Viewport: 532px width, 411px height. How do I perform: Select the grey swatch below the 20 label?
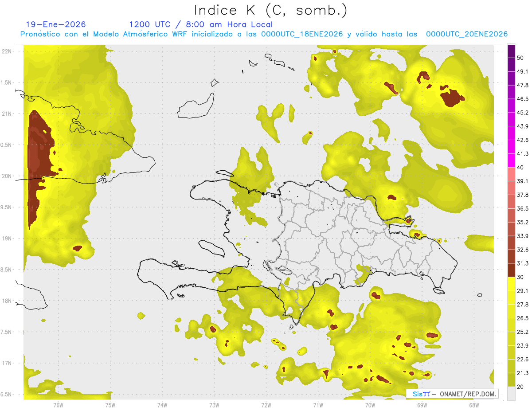point(511,394)
